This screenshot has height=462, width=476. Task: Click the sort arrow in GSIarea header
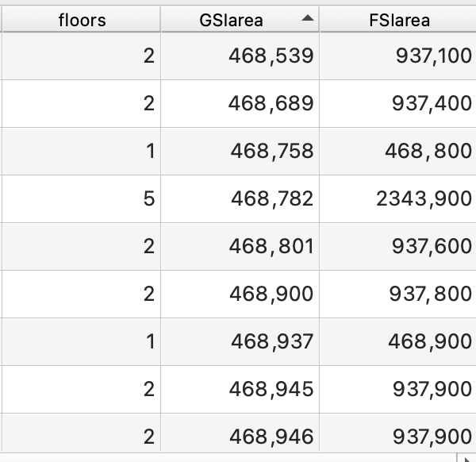tap(308, 17)
